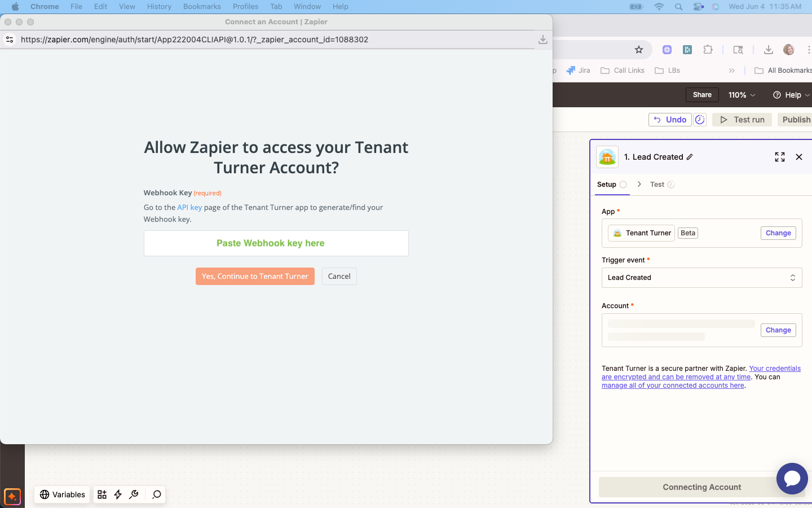The image size is (812, 508).
Task: Open the version history clock icon
Action: pos(700,120)
